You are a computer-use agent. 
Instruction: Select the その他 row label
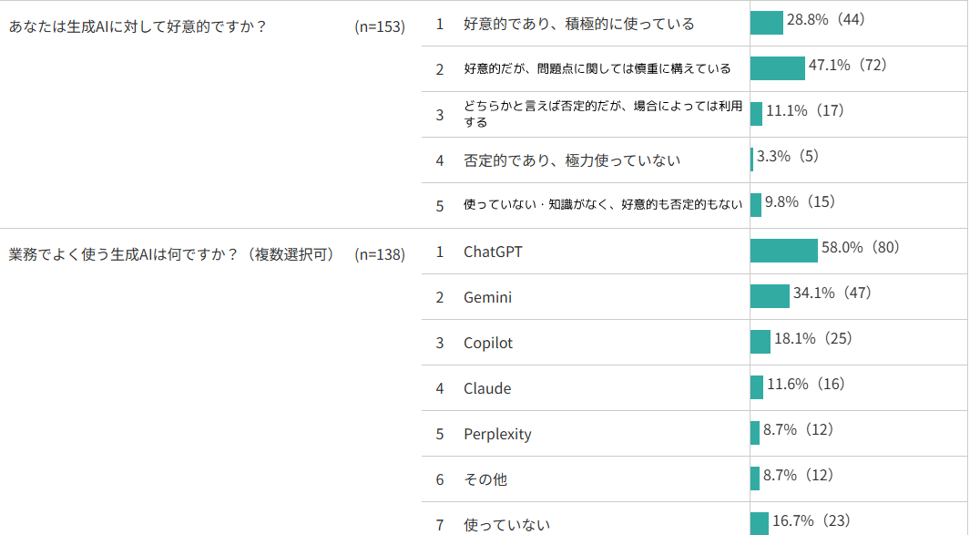(x=485, y=479)
